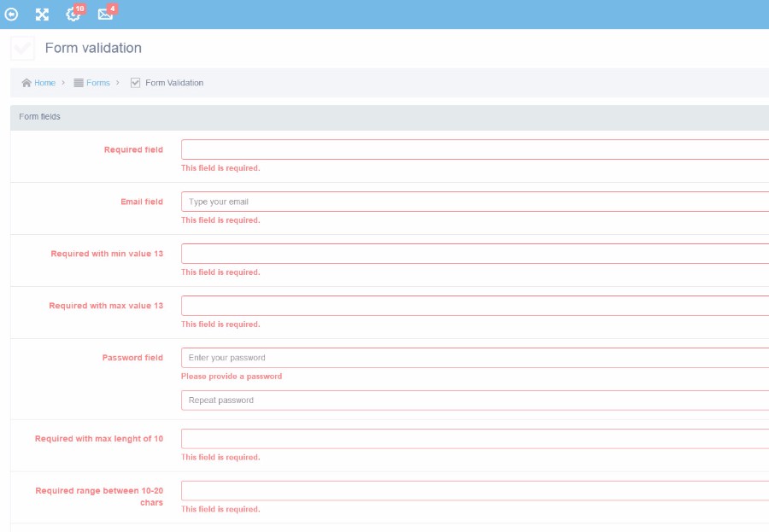This screenshot has width=769, height=532.
Task: Focus the max length of 10 input
Action: (x=474, y=439)
